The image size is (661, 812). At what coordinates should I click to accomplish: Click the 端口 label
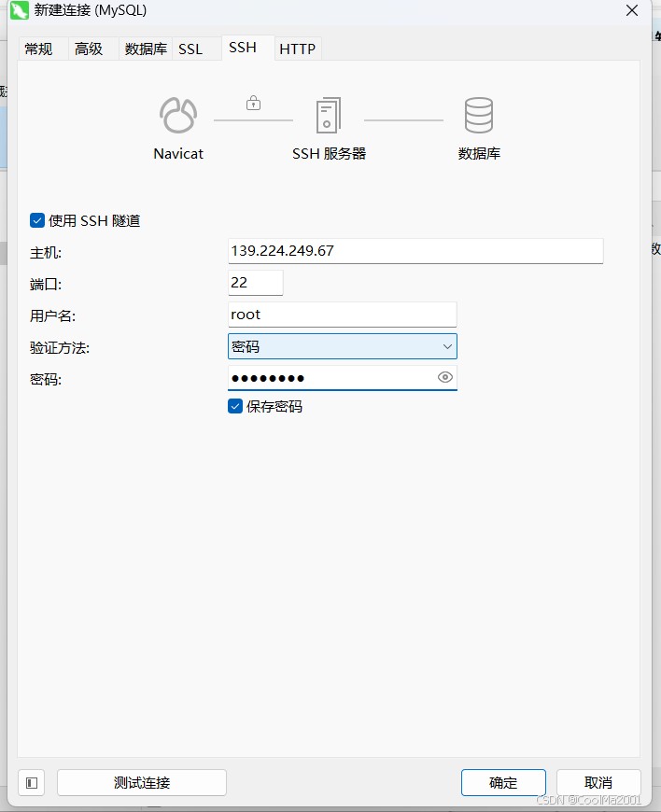[x=46, y=285]
